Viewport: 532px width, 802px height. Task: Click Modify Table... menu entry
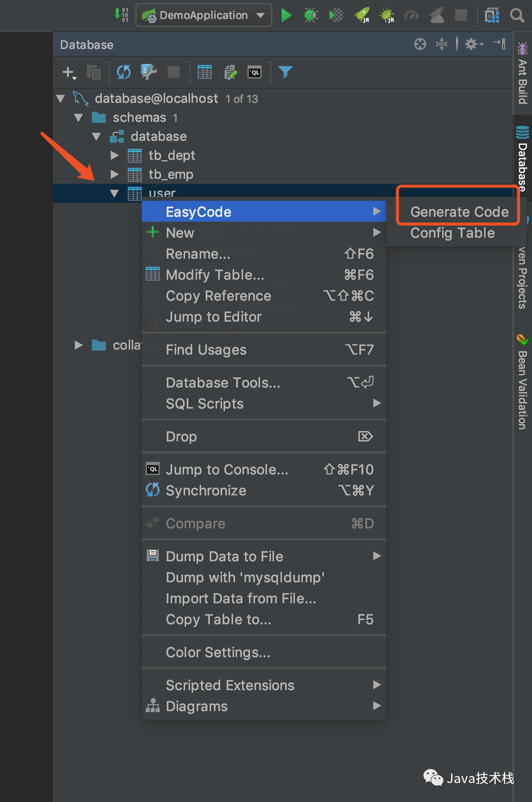pos(215,275)
